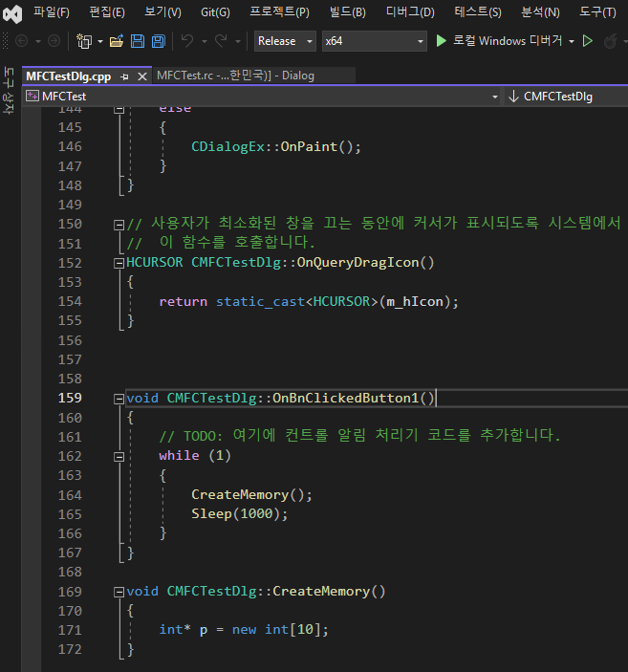Click static_cast keyword on line 154
Screen dimensions: 628x672
pyautogui.click(x=261, y=302)
